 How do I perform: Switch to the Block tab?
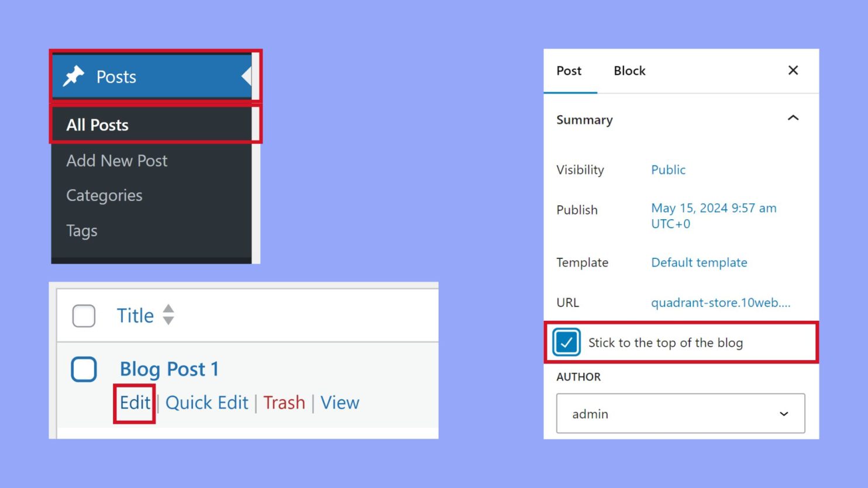point(629,71)
